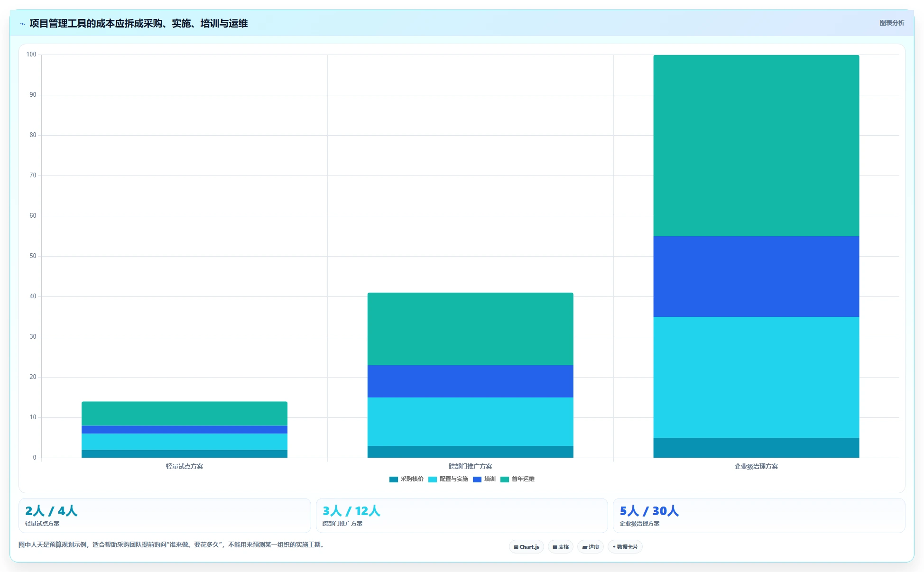Click the 首年运维 segment of 企业级治理方案 bar
Viewport: 924px width, 572px height.
756,146
